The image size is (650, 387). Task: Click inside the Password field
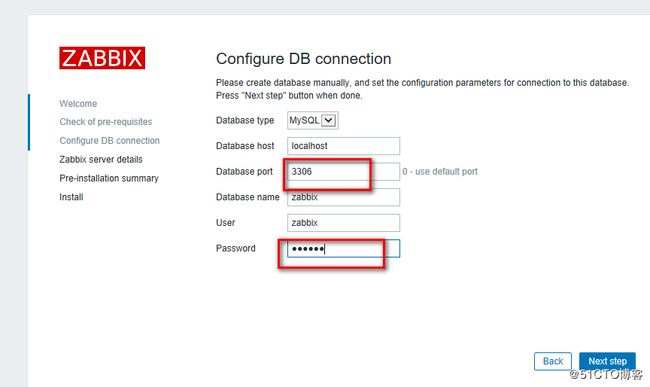tap(344, 249)
